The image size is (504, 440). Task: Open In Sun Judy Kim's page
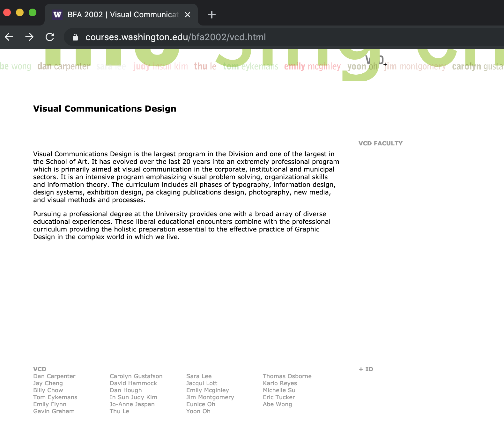click(134, 397)
